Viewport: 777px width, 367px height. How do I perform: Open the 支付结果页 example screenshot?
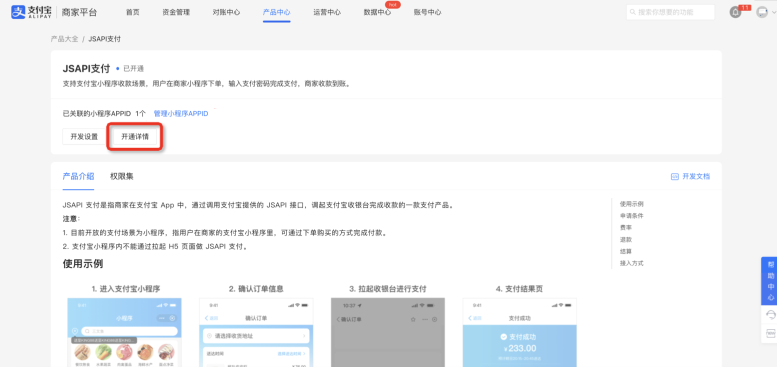tap(520, 332)
